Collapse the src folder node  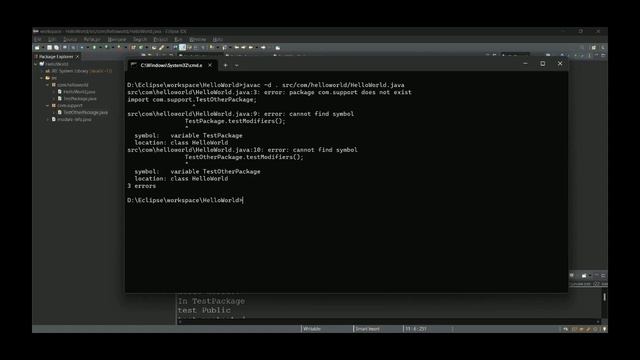click(x=42, y=78)
